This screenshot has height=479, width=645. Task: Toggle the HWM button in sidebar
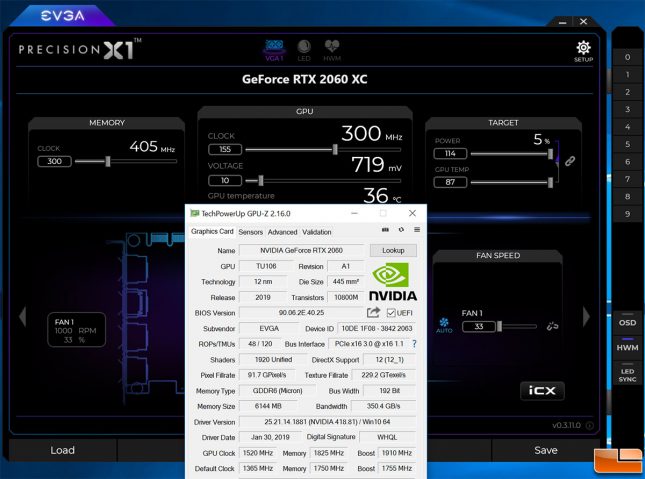click(x=627, y=347)
